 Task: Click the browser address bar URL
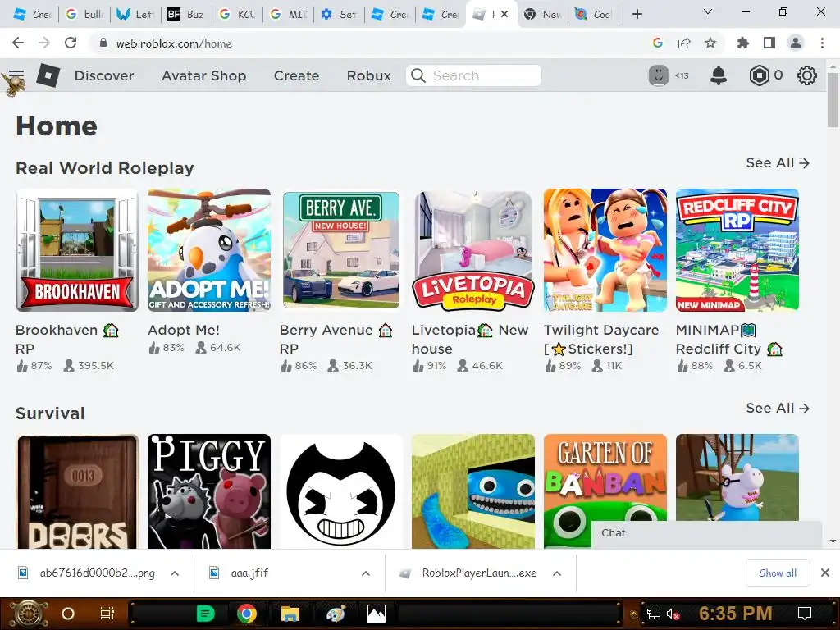tap(174, 43)
